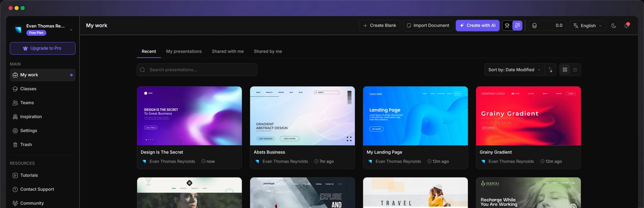Click the clock icon next to now
This screenshot has width=644, height=208.
[204, 161]
